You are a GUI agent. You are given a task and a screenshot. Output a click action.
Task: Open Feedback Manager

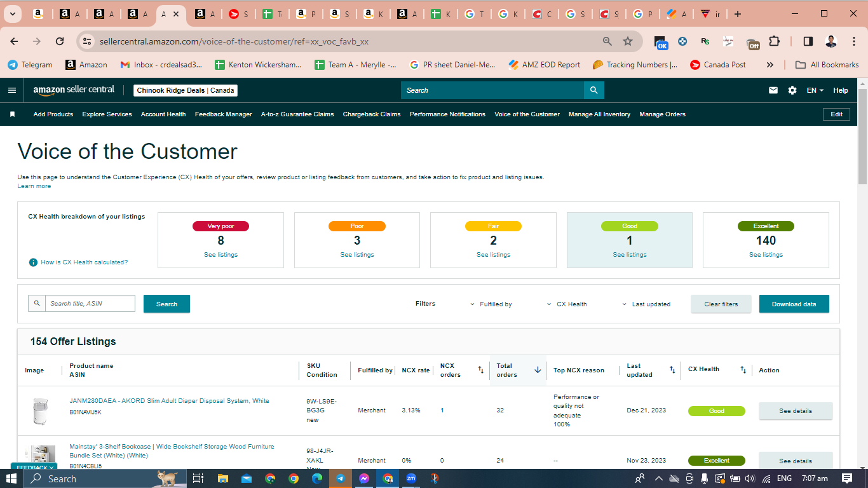(x=224, y=114)
